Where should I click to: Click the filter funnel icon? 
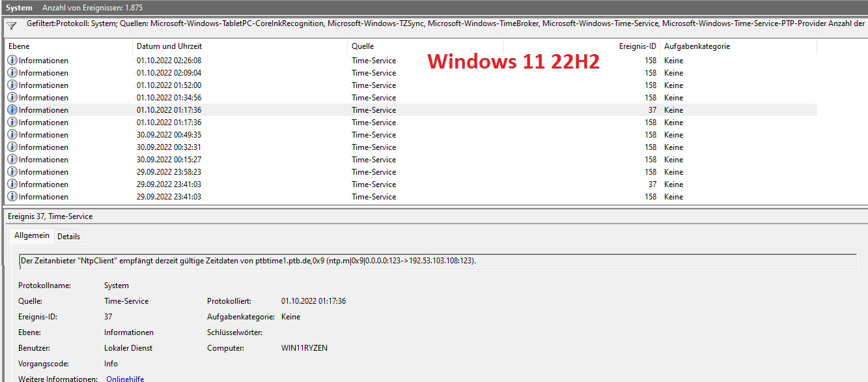[x=11, y=25]
